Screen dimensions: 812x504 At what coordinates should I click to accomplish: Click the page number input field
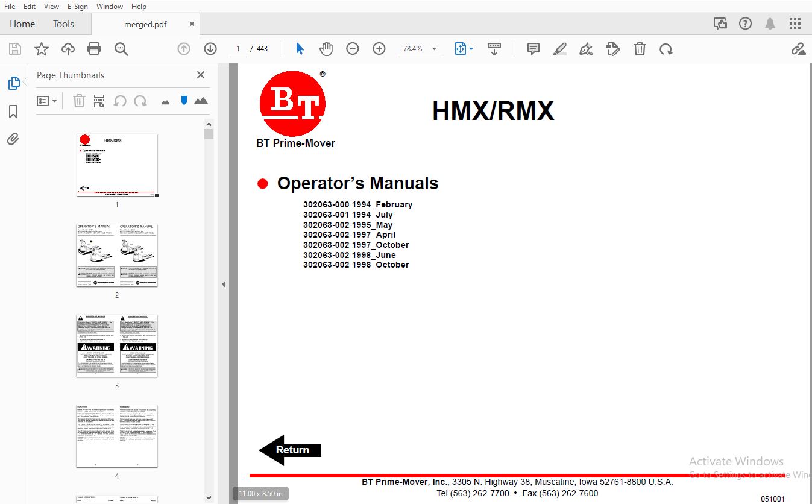(238, 49)
